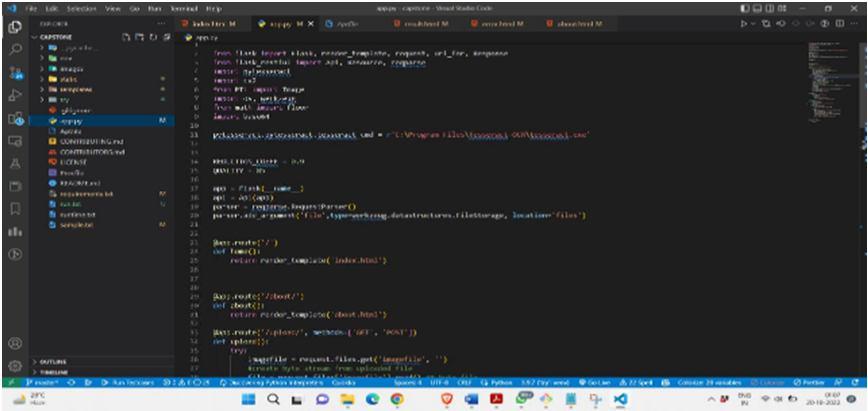Open the Selection menu
868x411 pixels.
81,9
